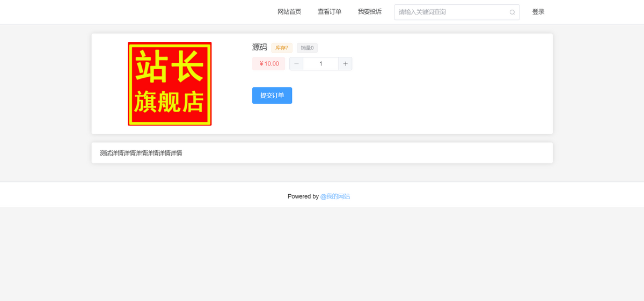Click the ¥10.00 price label
The image size is (644, 301).
tap(269, 64)
